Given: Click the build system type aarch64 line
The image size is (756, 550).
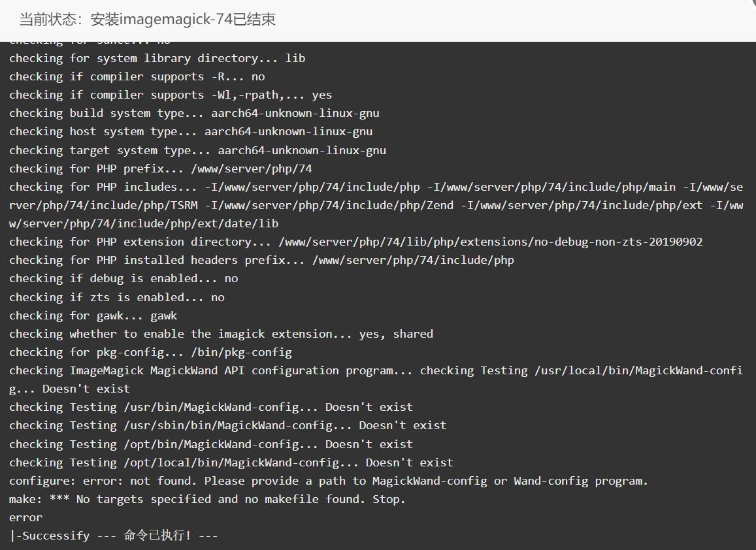Looking at the screenshot, I should [194, 113].
